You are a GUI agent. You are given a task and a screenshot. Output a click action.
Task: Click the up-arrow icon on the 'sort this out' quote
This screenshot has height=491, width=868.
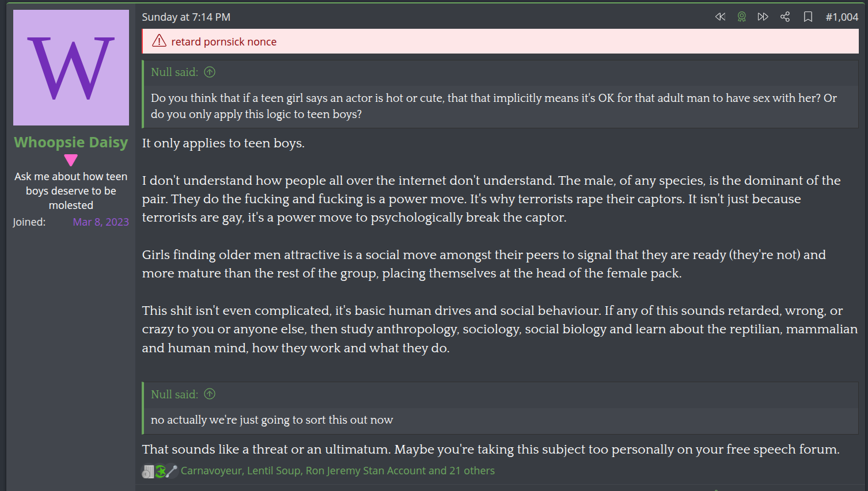point(210,394)
